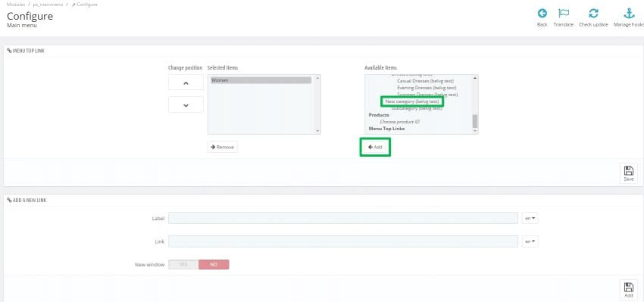Image resolution: width=644 pixels, height=302 pixels.
Task: Click Selected items scroll down arrow
Action: coord(317,131)
